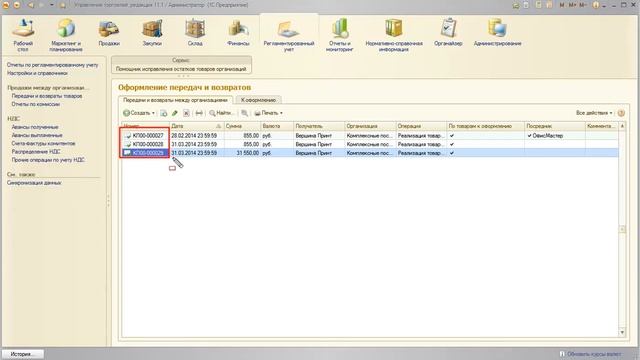Click the title bar M+ memory icon
The image size is (640, 360).
pyautogui.click(x=573, y=5)
